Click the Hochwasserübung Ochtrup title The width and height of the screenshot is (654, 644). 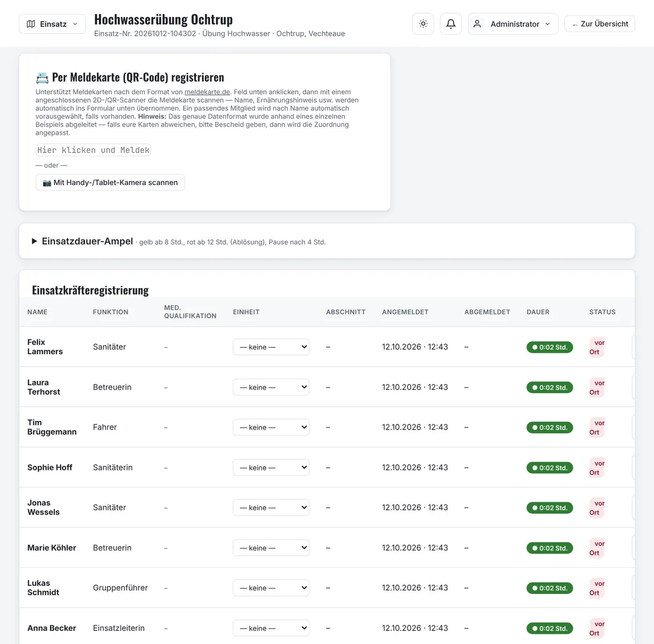click(163, 19)
